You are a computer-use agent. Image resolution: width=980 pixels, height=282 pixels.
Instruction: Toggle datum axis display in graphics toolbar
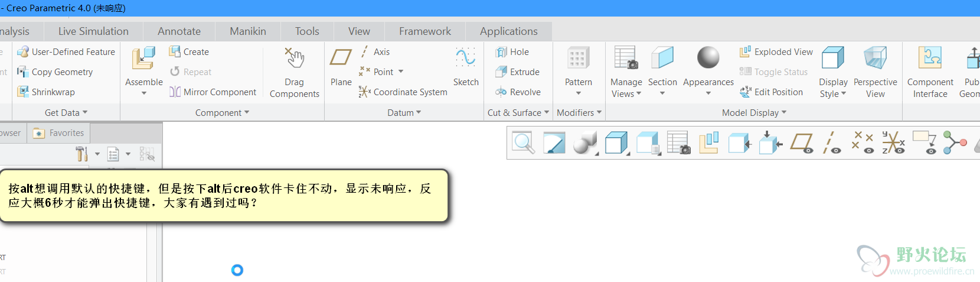tap(832, 143)
